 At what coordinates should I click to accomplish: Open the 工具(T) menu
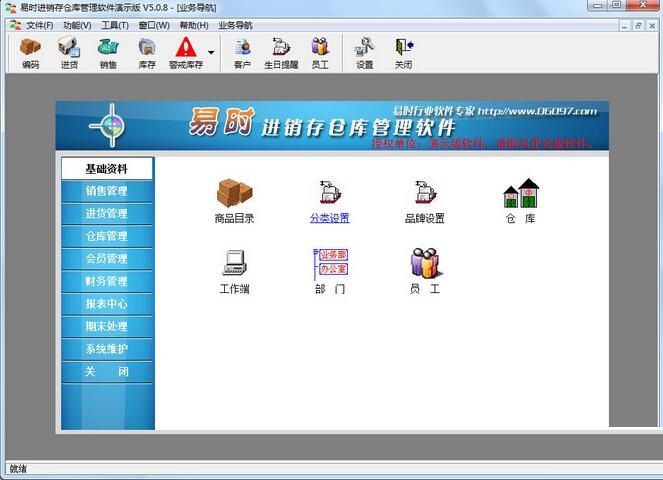(x=115, y=25)
